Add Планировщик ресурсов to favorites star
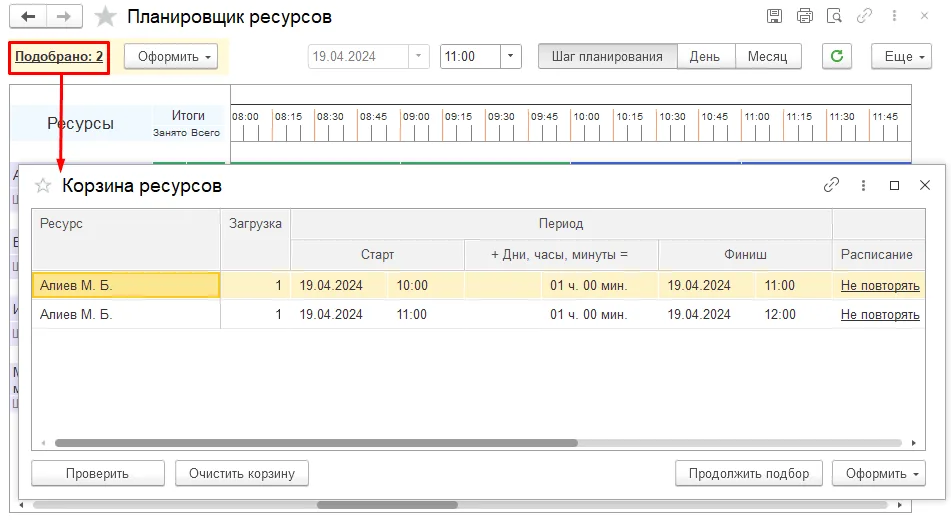Viewport: 951px width, 522px height. (105, 17)
